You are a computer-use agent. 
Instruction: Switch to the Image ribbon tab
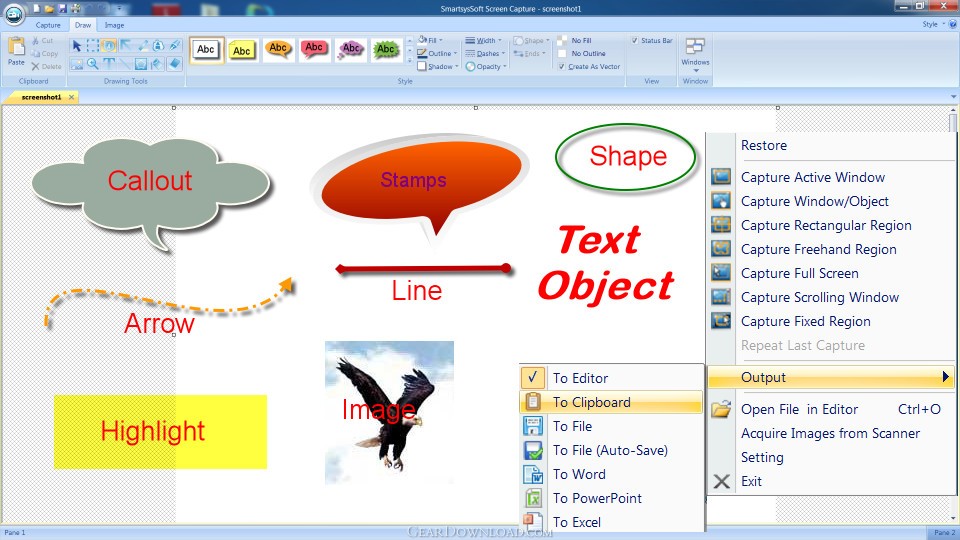pyautogui.click(x=114, y=25)
